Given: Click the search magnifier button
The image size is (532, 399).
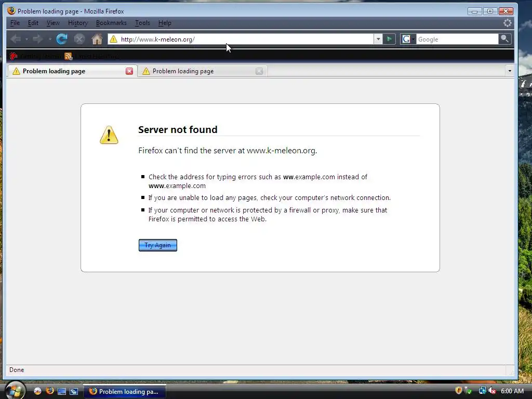Looking at the screenshot, I should [x=504, y=39].
